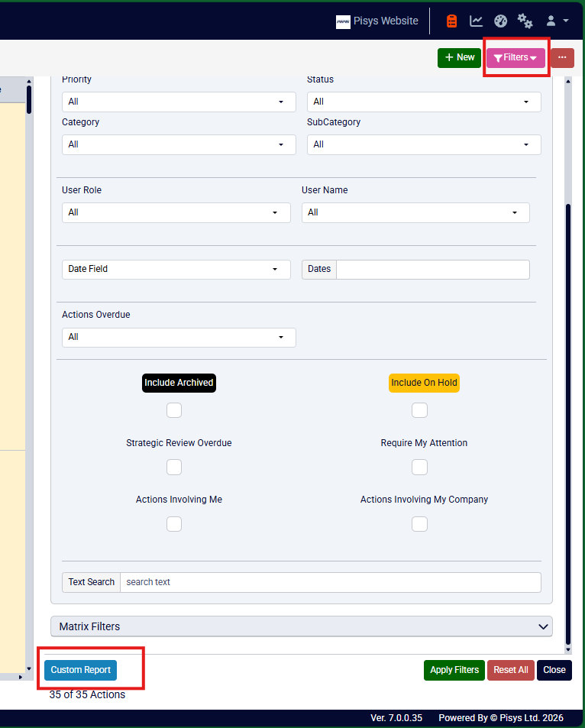Open the Filters dropdown menu
This screenshot has width=585, height=728.
516,57
